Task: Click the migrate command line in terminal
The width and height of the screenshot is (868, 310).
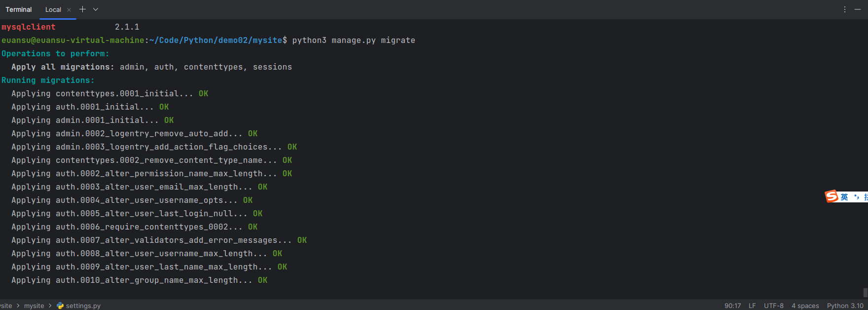Action: coord(353,40)
